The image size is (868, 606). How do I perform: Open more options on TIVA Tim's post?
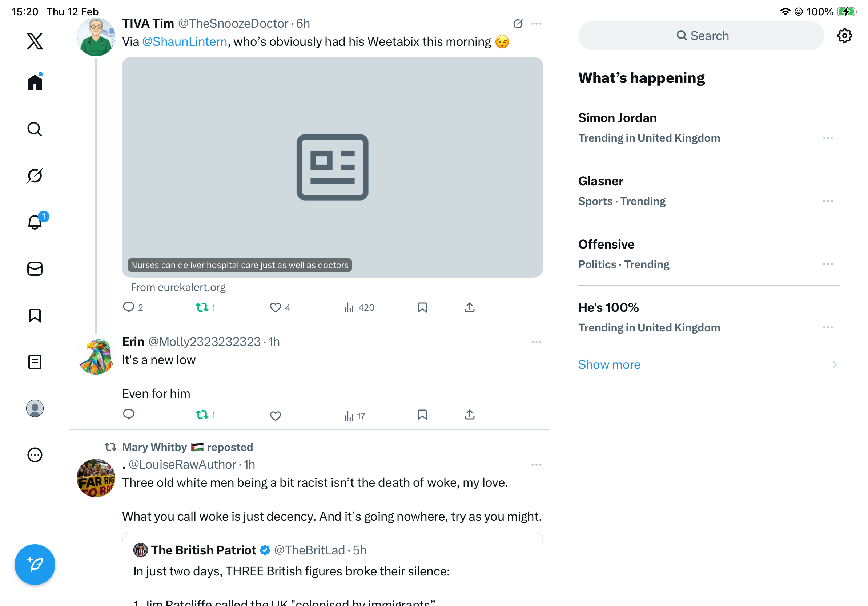(536, 24)
